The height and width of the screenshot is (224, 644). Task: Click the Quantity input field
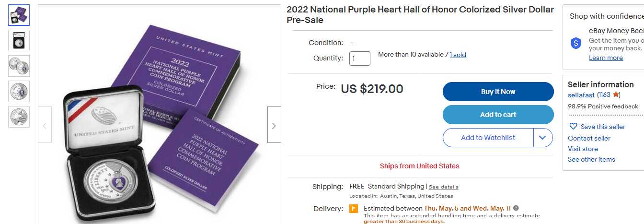tap(359, 59)
